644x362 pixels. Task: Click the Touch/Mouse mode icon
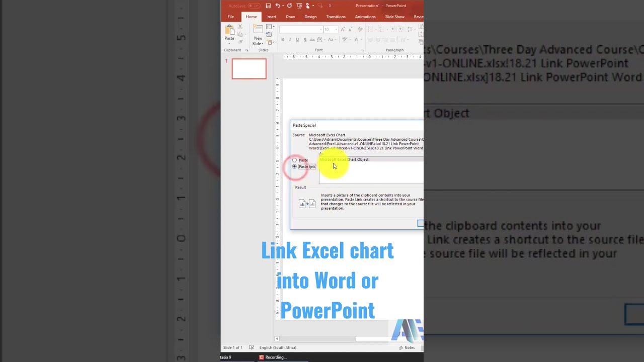(x=307, y=6)
